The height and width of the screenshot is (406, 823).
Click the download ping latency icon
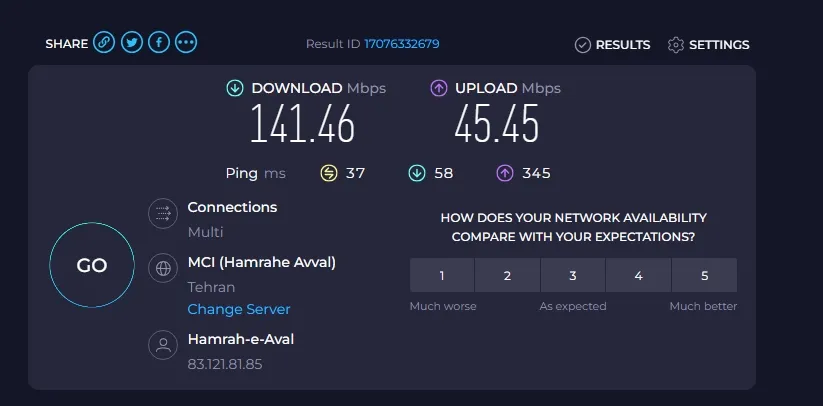417,173
